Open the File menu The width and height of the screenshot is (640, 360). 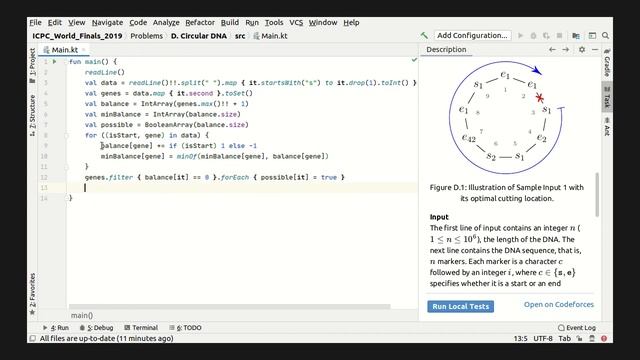(36, 22)
